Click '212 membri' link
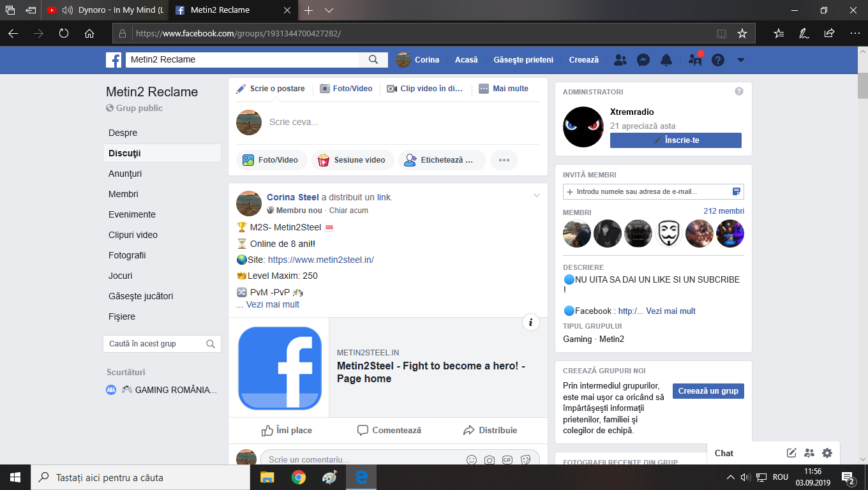Screen dimensions: 868x490 point(724,211)
